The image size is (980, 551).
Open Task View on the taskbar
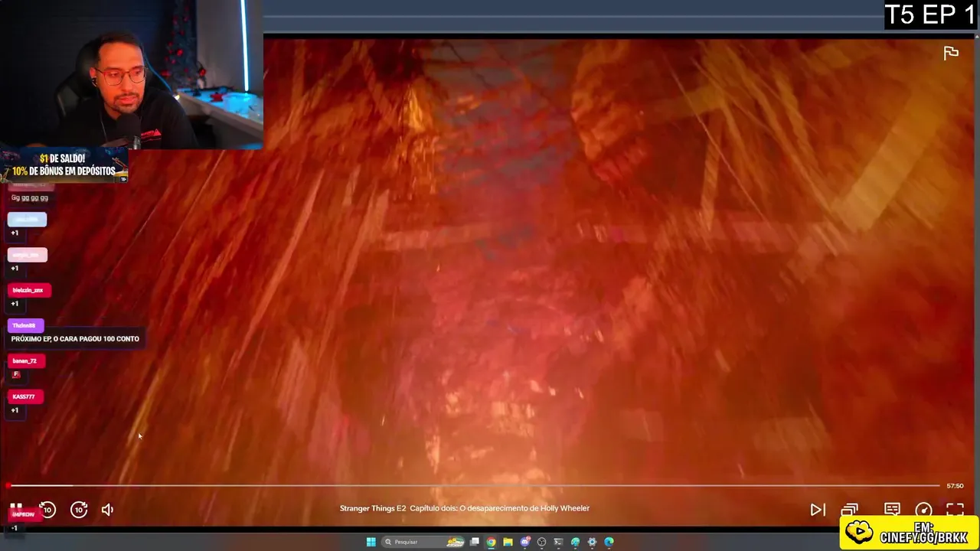[475, 542]
